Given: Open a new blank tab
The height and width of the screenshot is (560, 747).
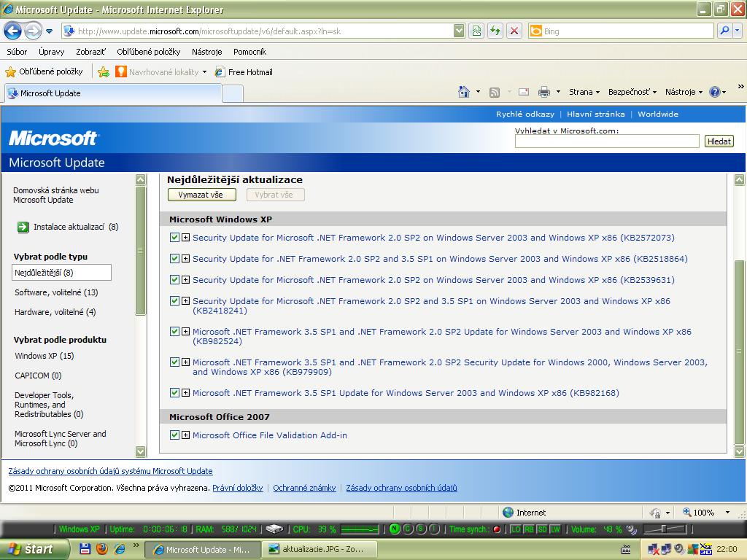Looking at the screenshot, I should pos(233,94).
